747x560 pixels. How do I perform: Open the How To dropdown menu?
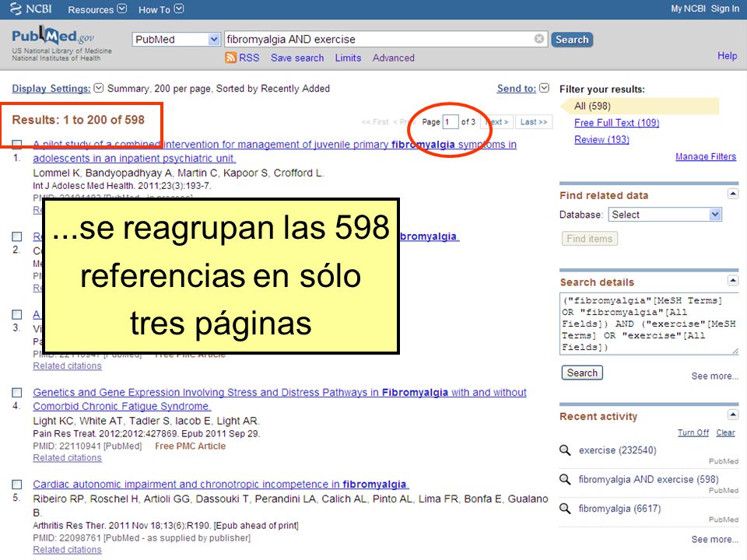[160, 9]
